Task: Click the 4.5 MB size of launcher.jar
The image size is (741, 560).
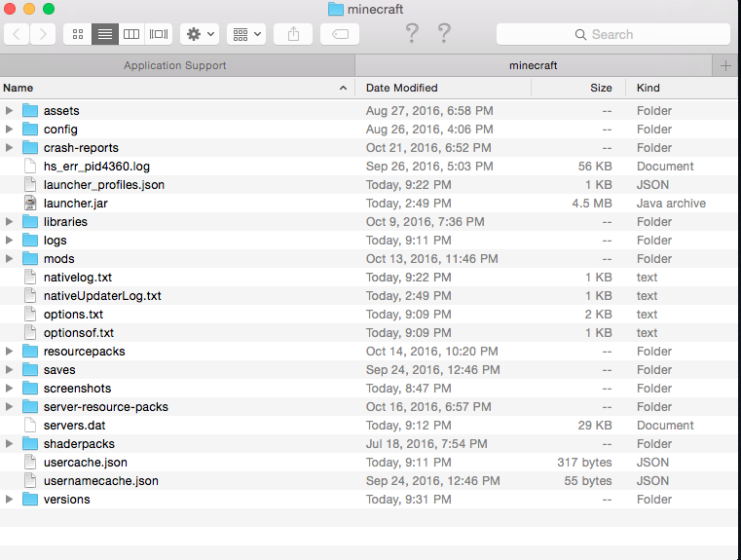Action: (592, 204)
